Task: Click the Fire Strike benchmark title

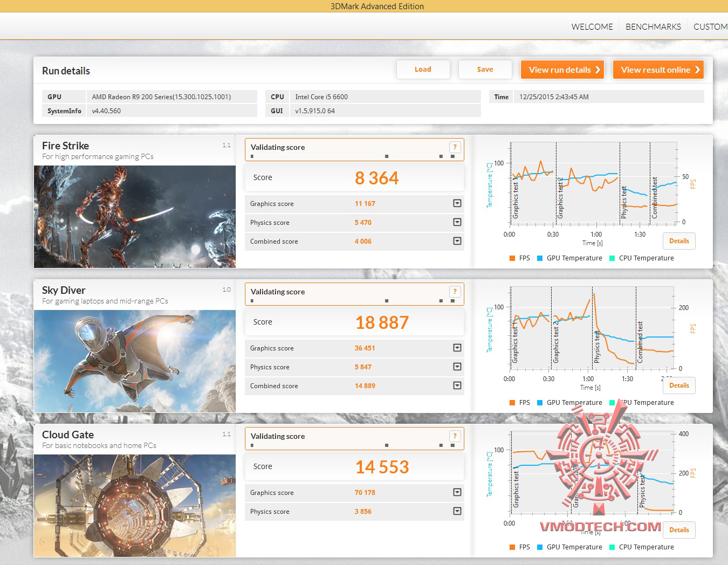Action: (65, 146)
